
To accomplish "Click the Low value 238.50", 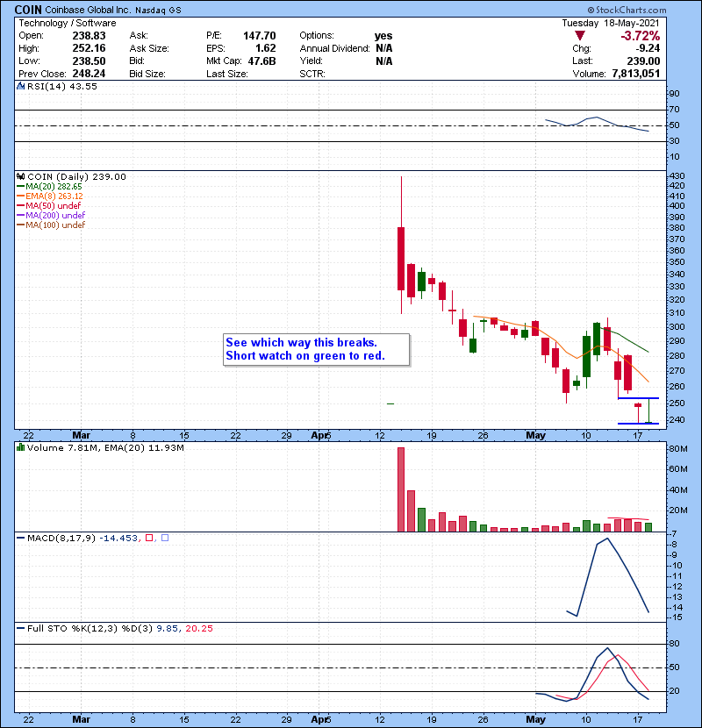I will [89, 61].
